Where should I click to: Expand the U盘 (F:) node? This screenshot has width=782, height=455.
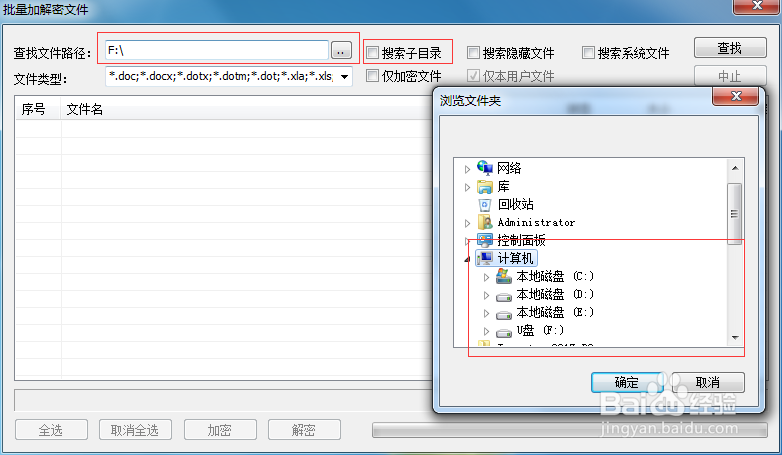click(x=486, y=331)
